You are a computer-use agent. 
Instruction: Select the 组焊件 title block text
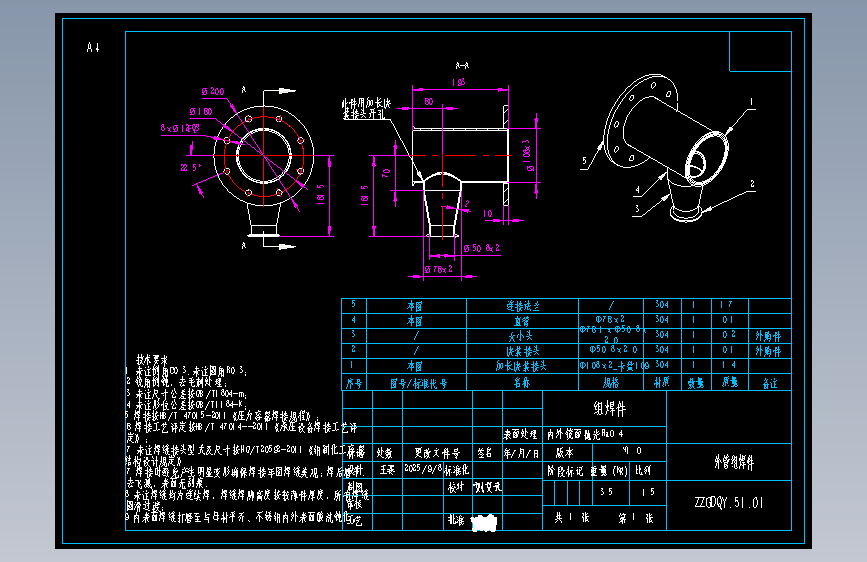click(609, 409)
